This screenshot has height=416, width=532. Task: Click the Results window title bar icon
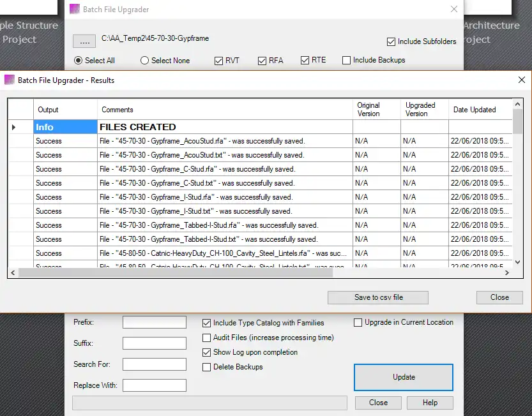pos(9,80)
